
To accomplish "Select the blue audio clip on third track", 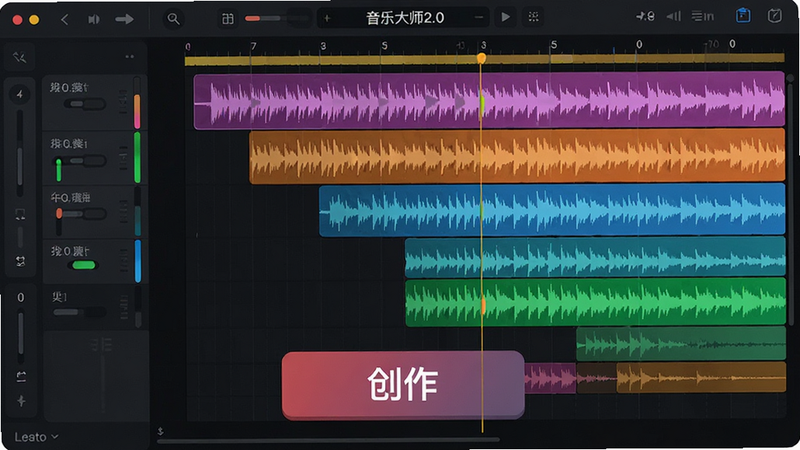I will 552,210.
